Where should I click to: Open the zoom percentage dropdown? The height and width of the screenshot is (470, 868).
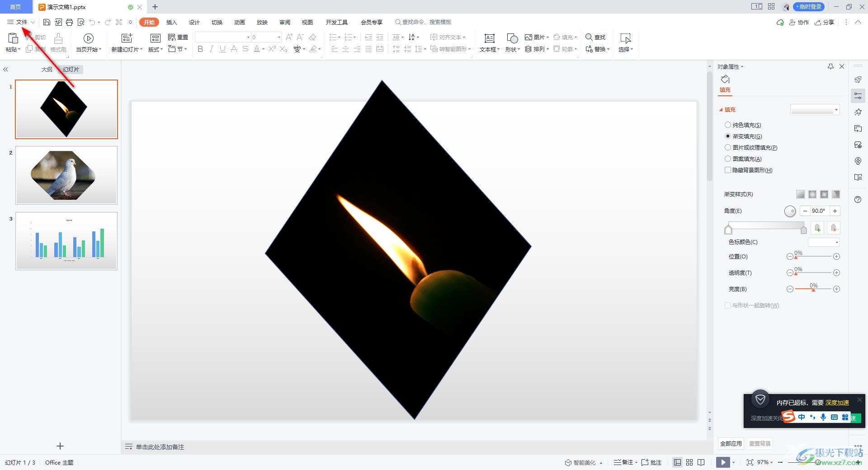pos(765,462)
